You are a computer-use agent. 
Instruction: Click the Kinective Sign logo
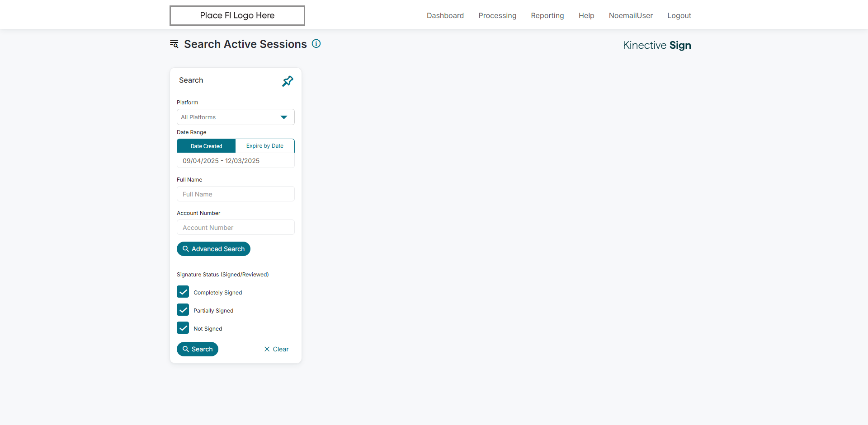point(656,45)
